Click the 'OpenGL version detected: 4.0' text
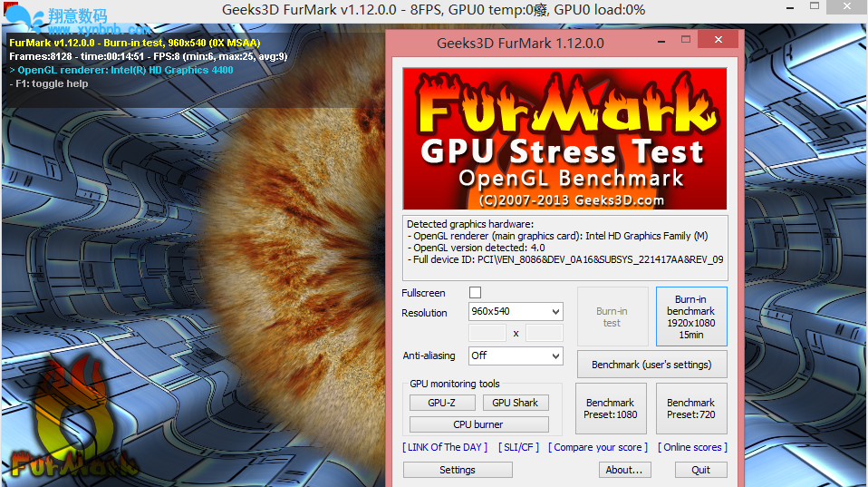Viewport: 868px width, 487px height. (476, 248)
